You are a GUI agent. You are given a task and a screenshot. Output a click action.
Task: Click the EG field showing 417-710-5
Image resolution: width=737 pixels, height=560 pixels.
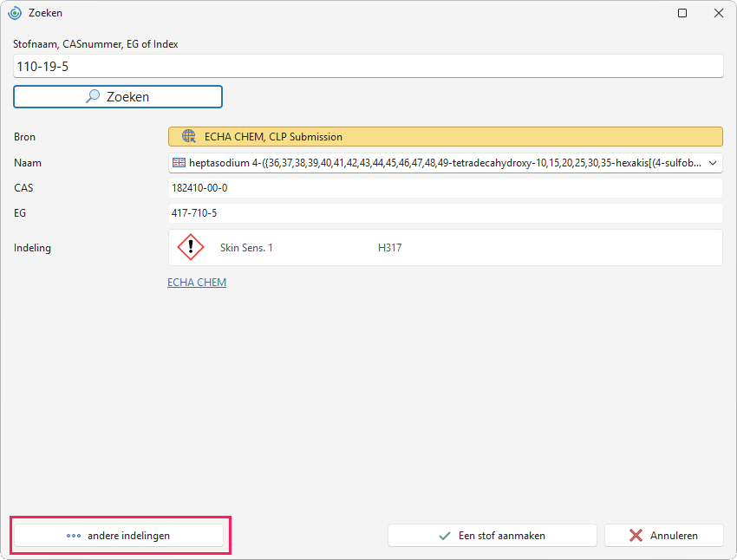tap(445, 213)
